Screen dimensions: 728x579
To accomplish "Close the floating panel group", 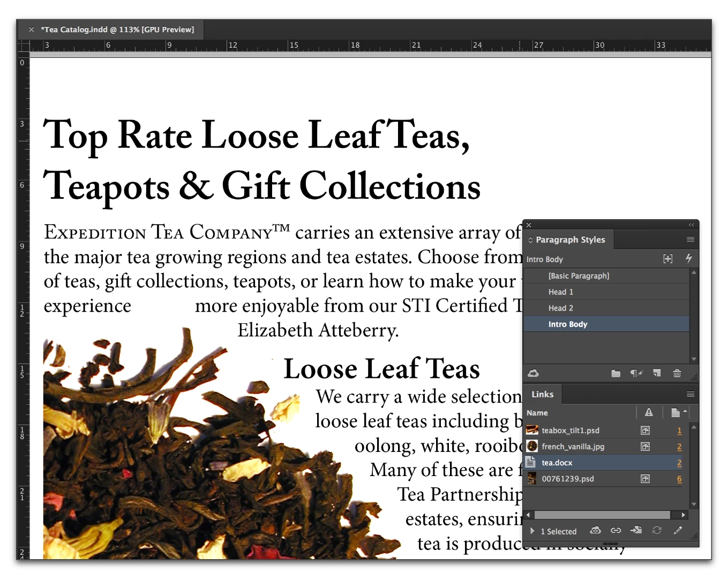I will click(x=529, y=225).
